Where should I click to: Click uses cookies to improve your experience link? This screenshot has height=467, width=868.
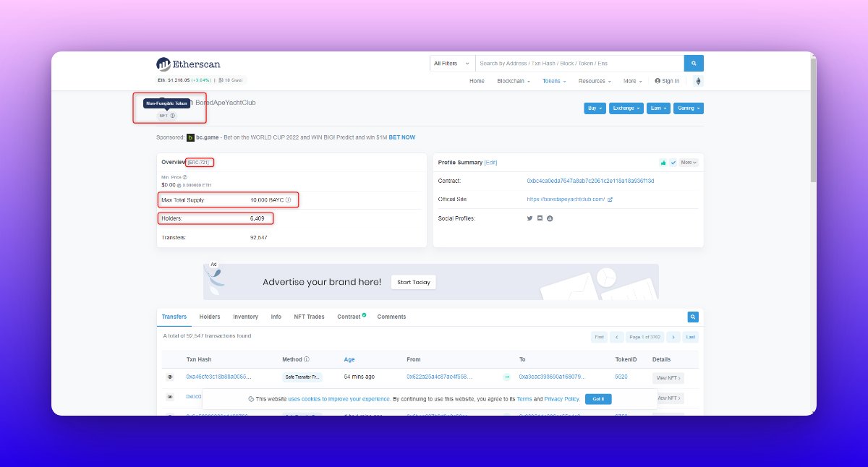coord(339,399)
